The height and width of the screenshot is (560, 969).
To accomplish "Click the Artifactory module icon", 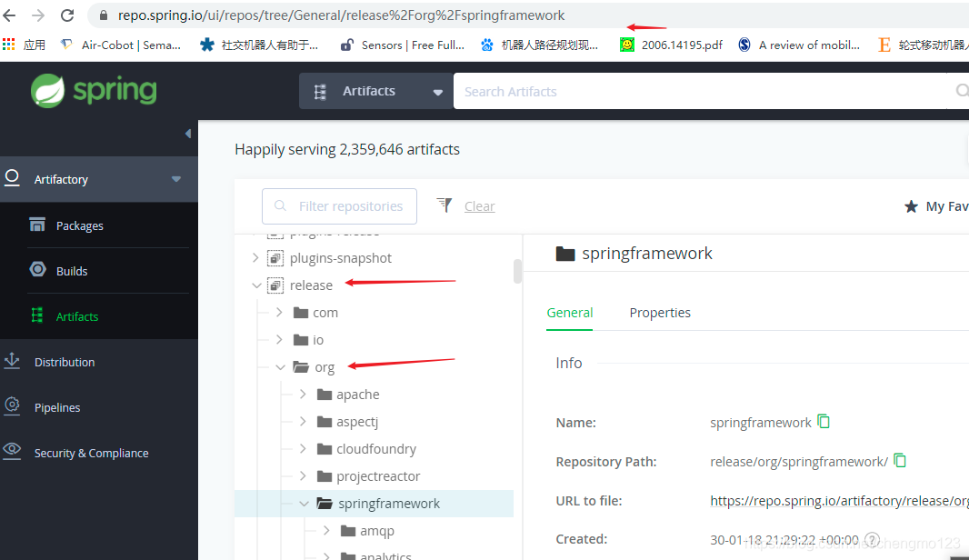I will (13, 178).
